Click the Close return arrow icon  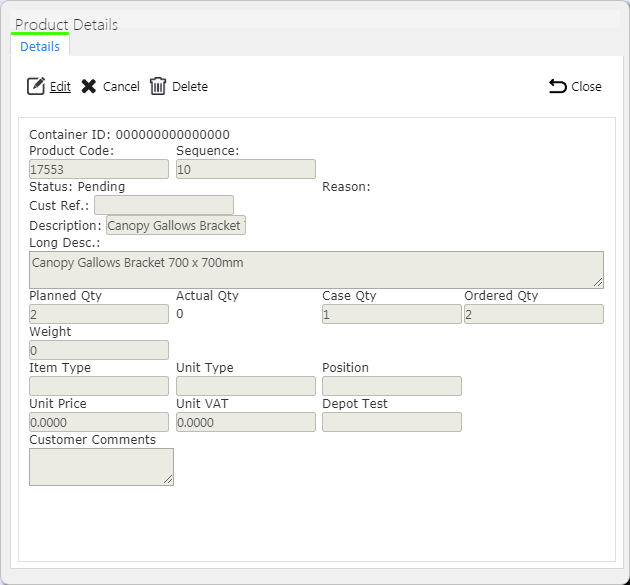[558, 86]
